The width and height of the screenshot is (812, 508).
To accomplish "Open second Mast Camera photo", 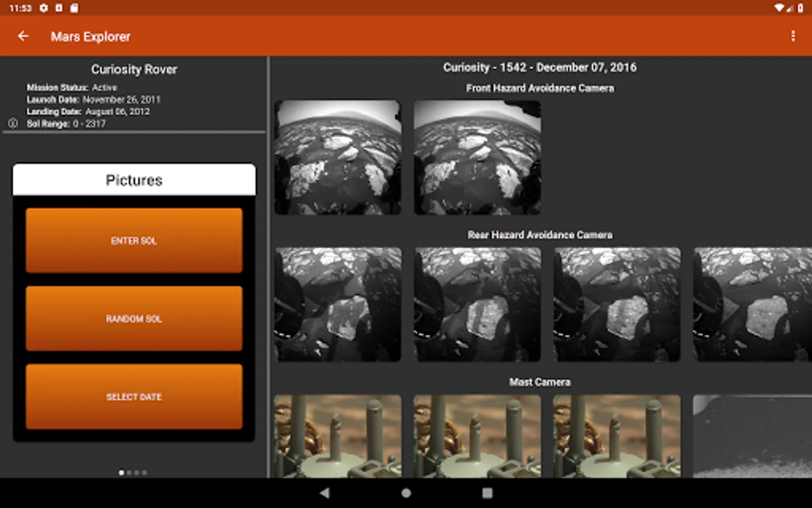I will point(477,436).
